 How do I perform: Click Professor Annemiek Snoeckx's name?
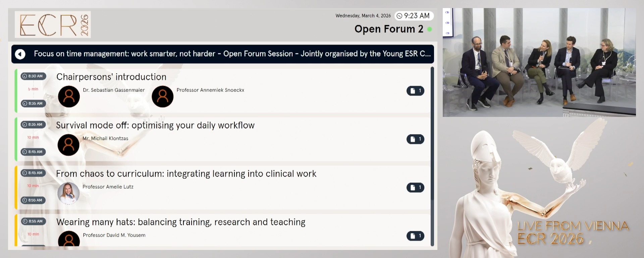(211, 90)
